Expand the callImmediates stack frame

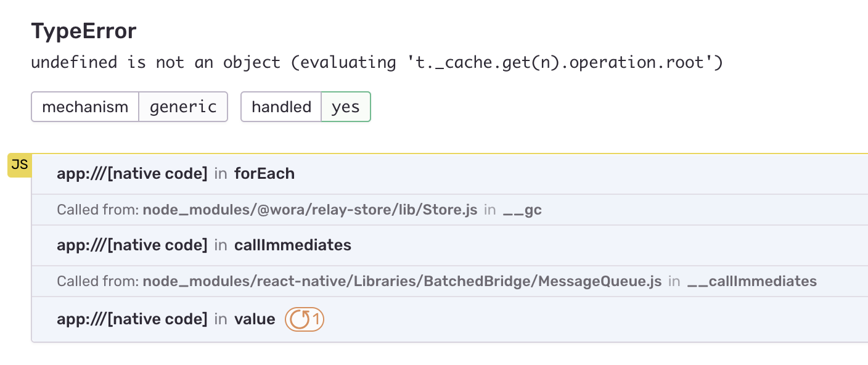pos(449,245)
